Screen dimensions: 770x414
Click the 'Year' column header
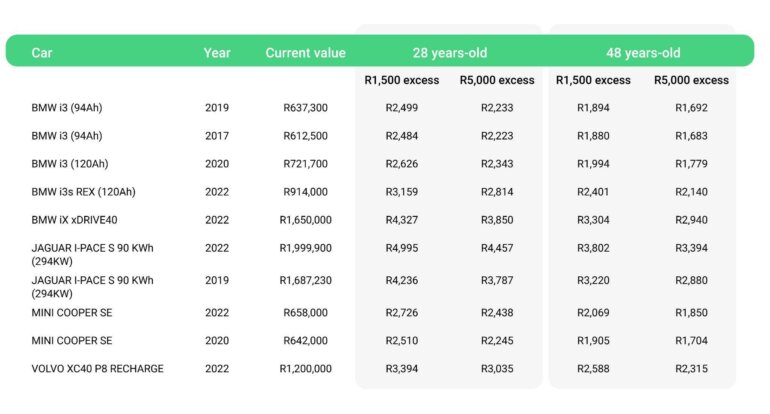pyautogui.click(x=217, y=53)
